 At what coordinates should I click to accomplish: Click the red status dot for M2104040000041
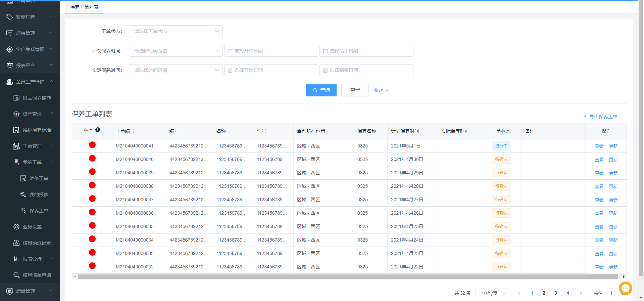(92, 145)
